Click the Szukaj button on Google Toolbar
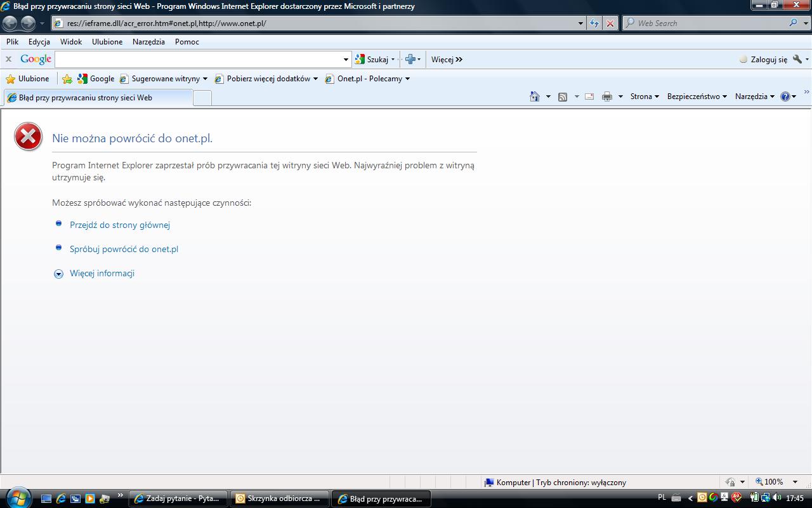This screenshot has width=812, height=508. pyautogui.click(x=372, y=59)
